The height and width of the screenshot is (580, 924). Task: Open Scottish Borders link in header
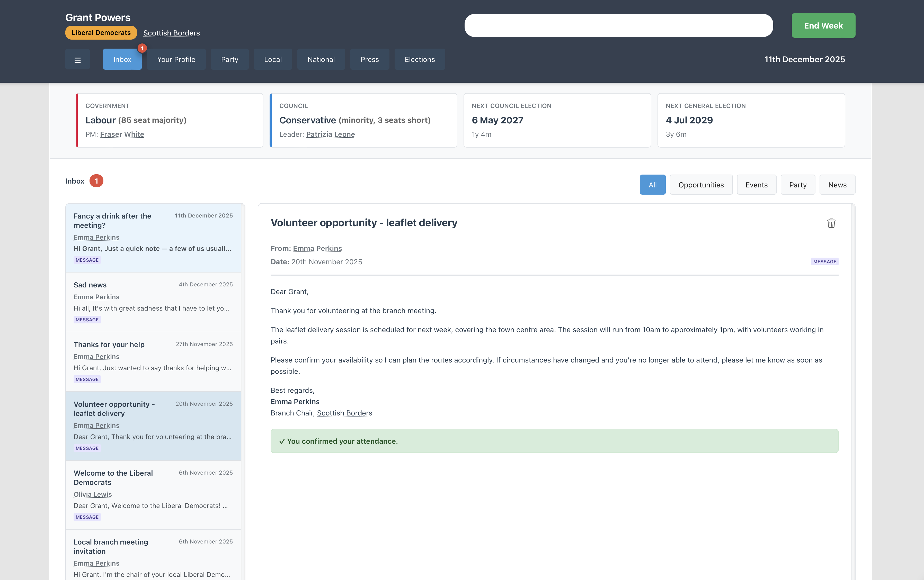172,33
